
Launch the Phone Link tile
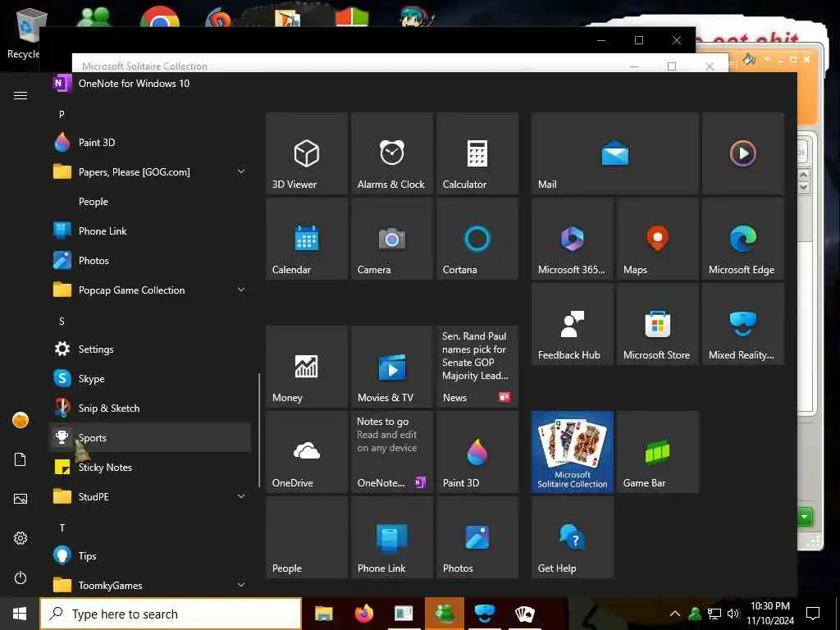pyautogui.click(x=391, y=536)
